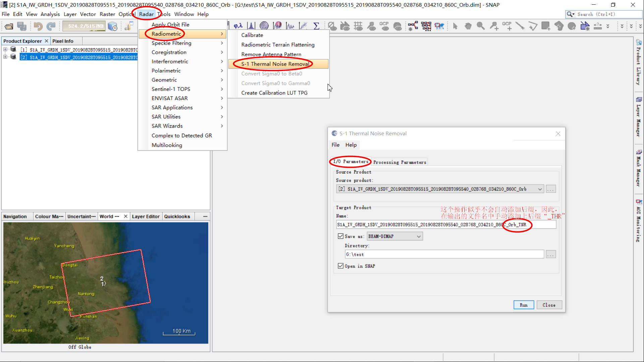Enable Save as BEAM-DIMAP checkbox
The height and width of the screenshot is (362, 644).
tap(341, 236)
